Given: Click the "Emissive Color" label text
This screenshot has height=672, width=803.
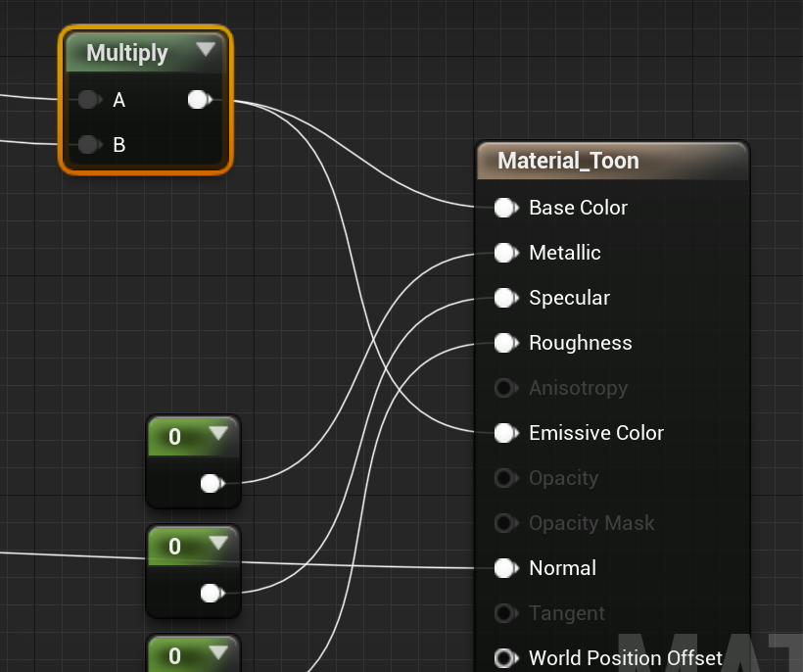Looking at the screenshot, I should tap(596, 433).
